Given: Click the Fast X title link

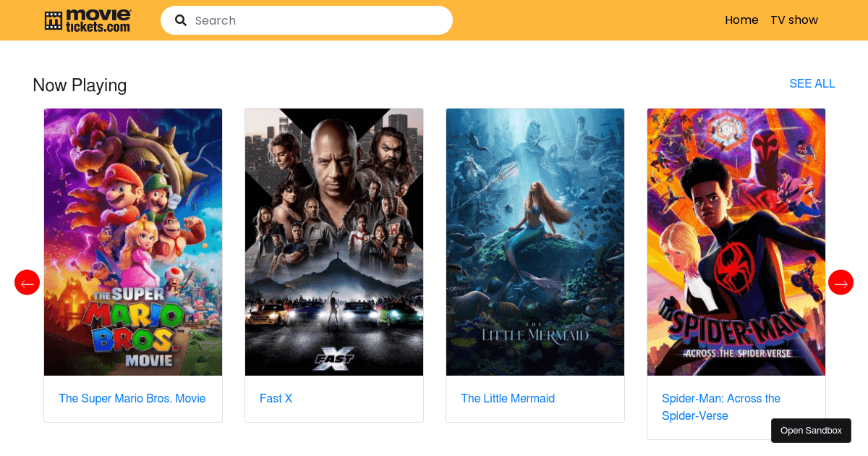Looking at the screenshot, I should 276,399.
